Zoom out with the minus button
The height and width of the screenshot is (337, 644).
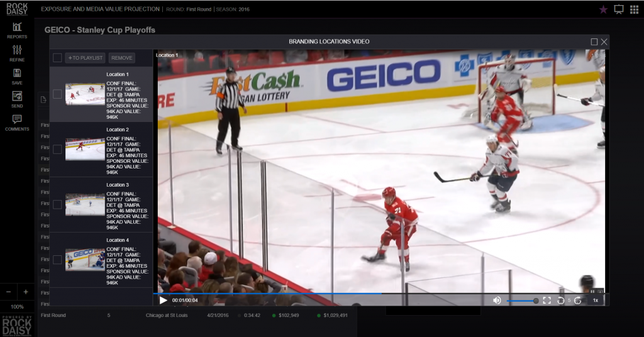click(8, 292)
